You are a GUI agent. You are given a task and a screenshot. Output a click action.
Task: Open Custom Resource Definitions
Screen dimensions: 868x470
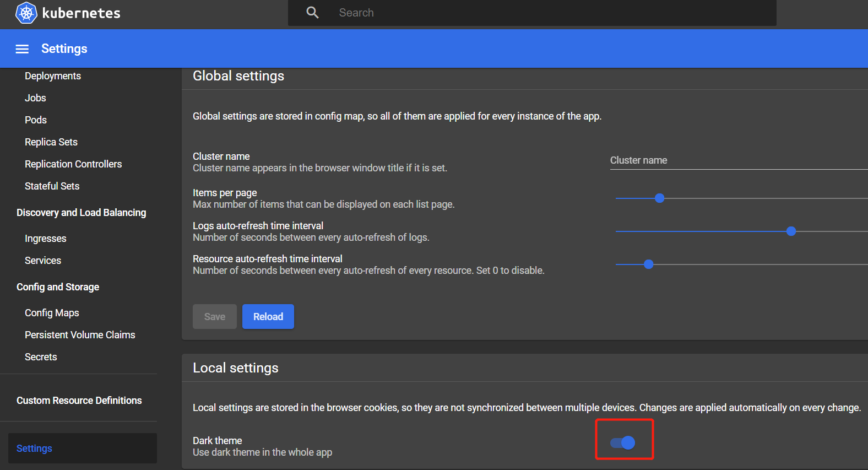(79, 401)
